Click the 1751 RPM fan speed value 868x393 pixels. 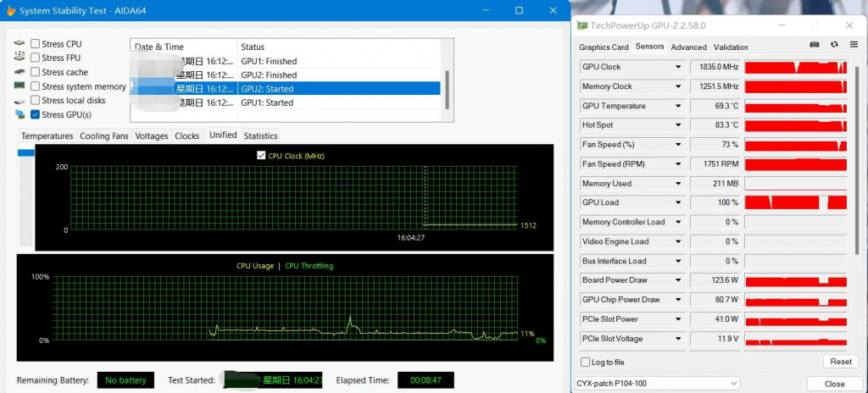[715, 163]
